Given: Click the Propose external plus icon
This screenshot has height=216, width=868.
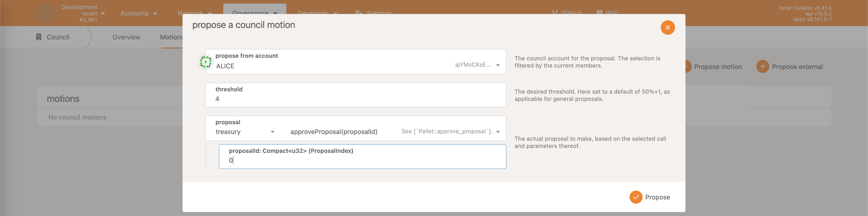Looking at the screenshot, I should pyautogui.click(x=762, y=67).
